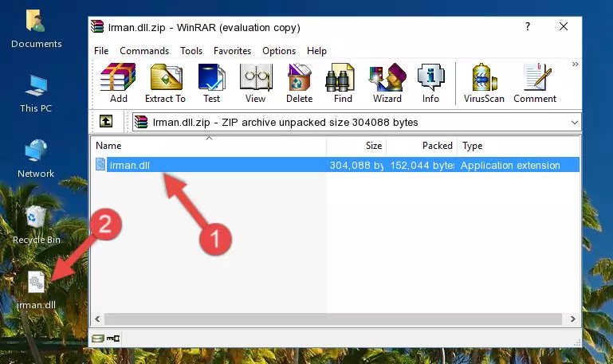Click the Add archive toolbar icon
The image size is (613, 364).
pyautogui.click(x=118, y=83)
